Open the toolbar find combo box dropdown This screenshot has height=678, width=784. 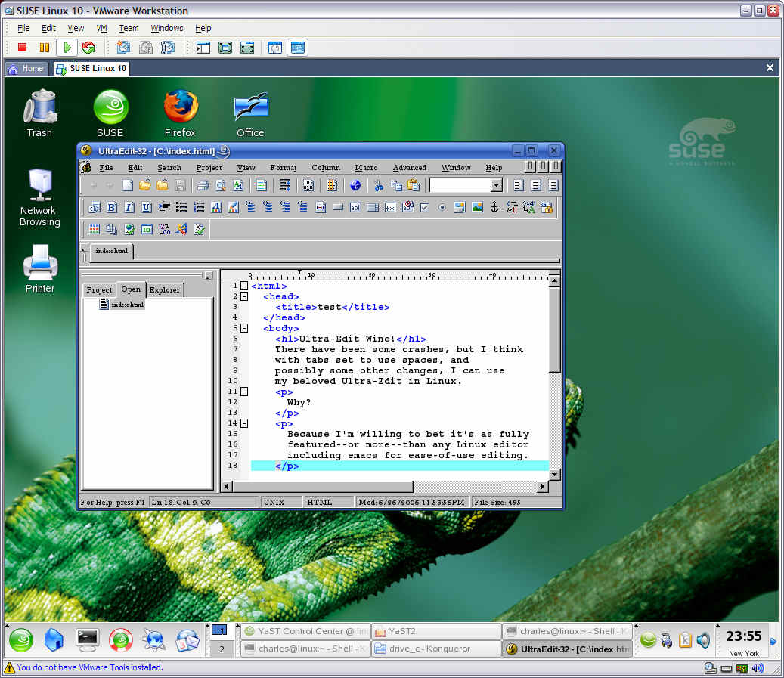point(496,185)
